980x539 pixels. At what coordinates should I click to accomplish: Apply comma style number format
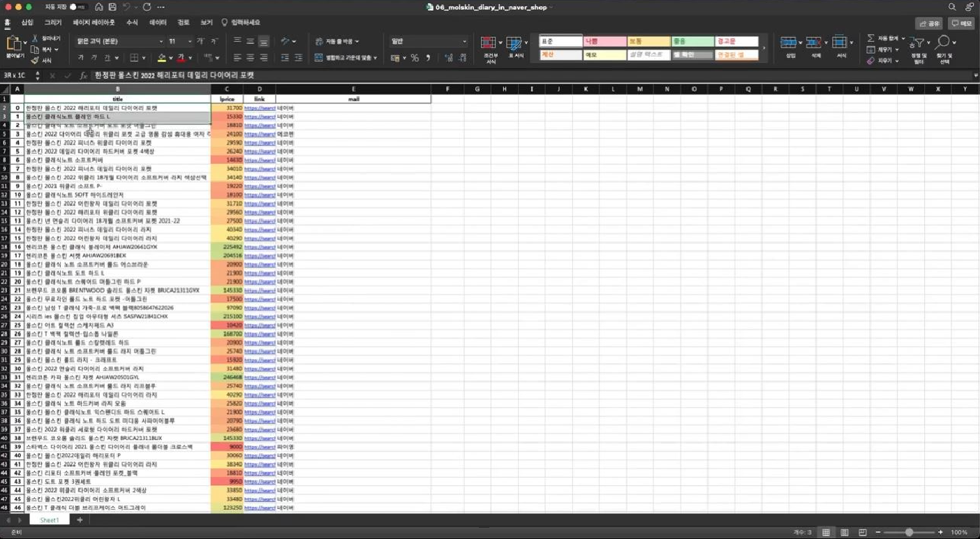click(428, 58)
